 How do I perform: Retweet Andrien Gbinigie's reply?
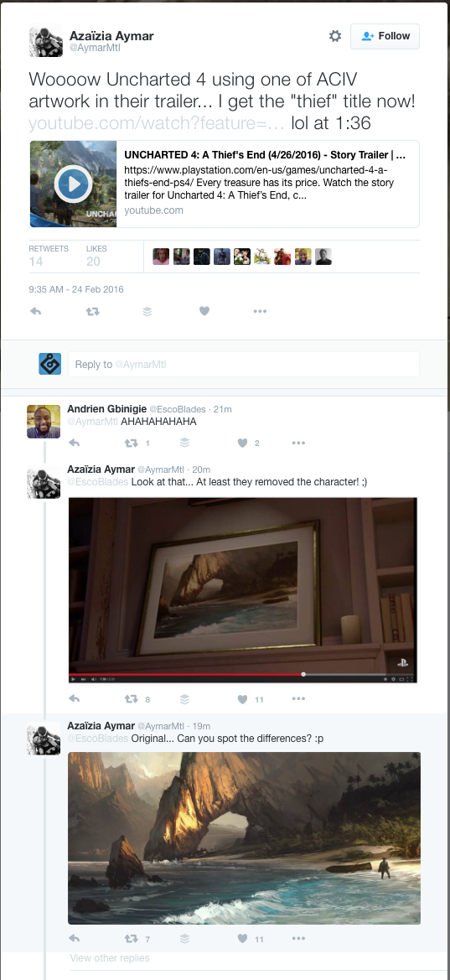click(132, 443)
